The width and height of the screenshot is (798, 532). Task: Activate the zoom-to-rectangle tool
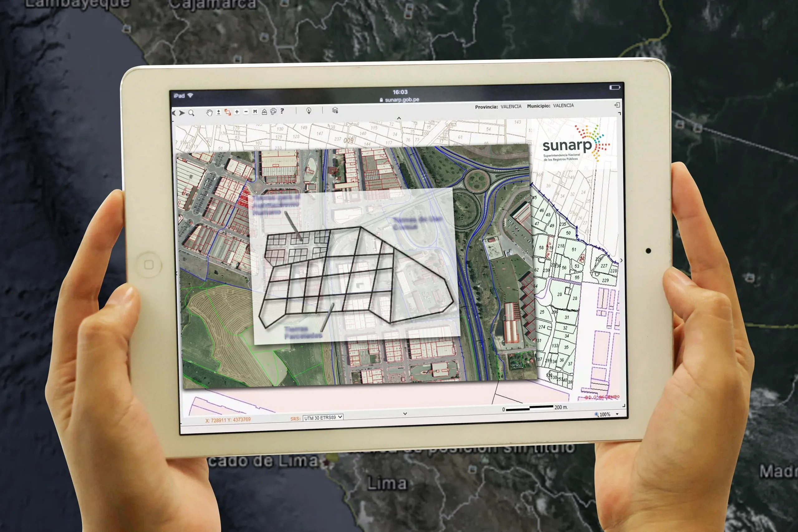click(228, 112)
